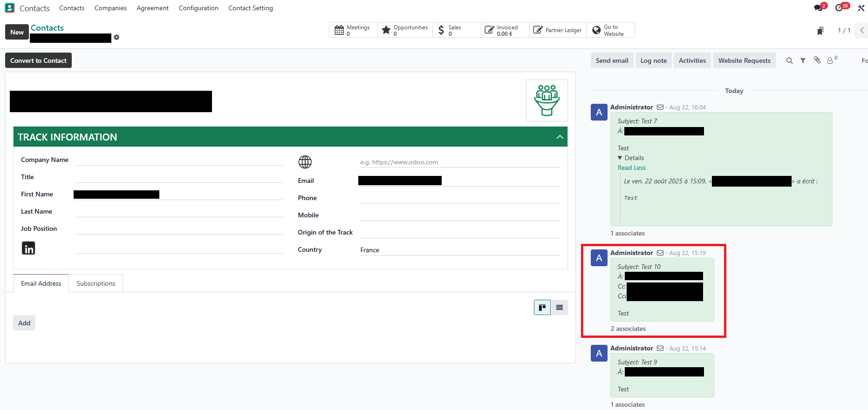The height and width of the screenshot is (410, 868).
Task: Show followers using the person icon
Action: pyautogui.click(x=830, y=60)
